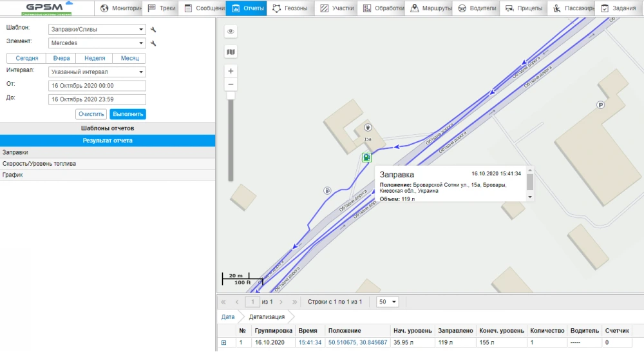Open the map layers selector icon
This screenshot has width=644, height=352.
coord(231,52)
